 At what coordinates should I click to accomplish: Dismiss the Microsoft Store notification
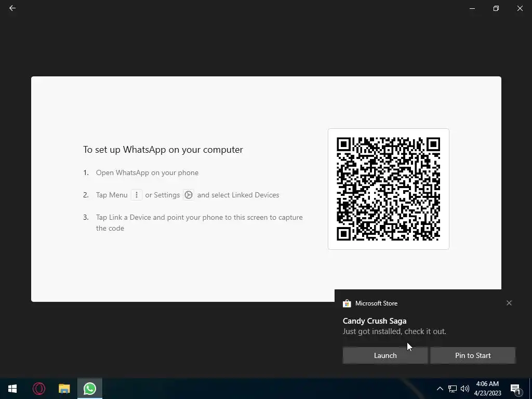(x=509, y=303)
